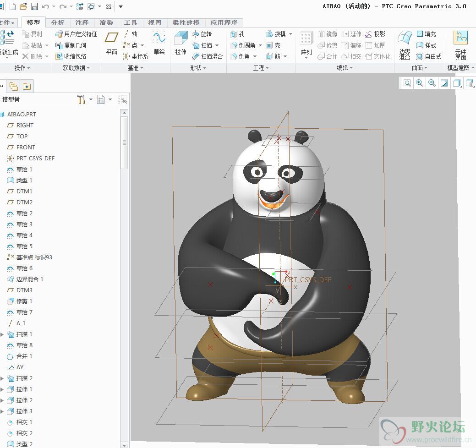Open quick access toolbar customize dropdown
This screenshot has width=476, height=448.
coord(121,6)
